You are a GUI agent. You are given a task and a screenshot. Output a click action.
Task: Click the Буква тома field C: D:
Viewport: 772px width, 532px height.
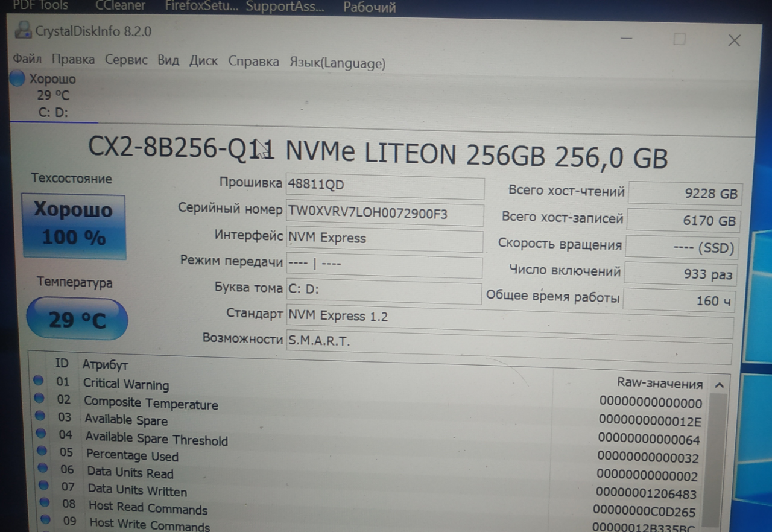[384, 291]
